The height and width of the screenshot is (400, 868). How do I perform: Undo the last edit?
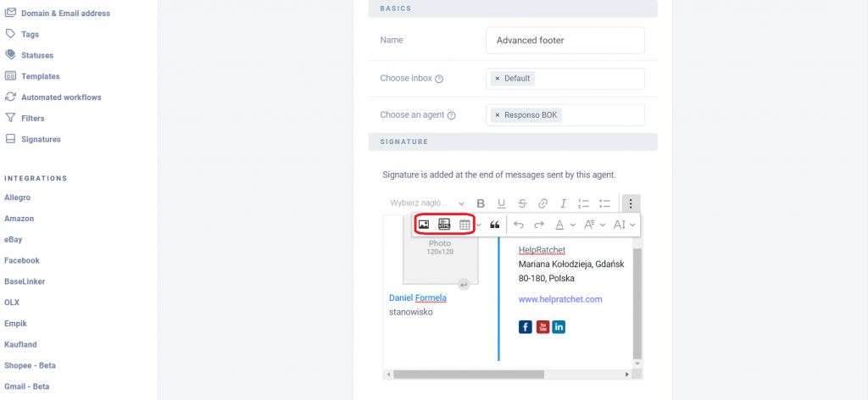(x=519, y=225)
